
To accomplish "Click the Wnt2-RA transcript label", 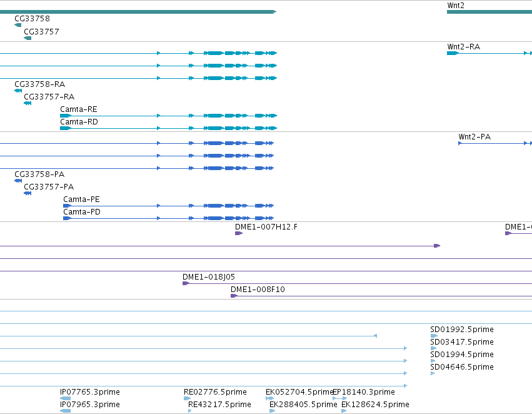I will pos(463,47).
